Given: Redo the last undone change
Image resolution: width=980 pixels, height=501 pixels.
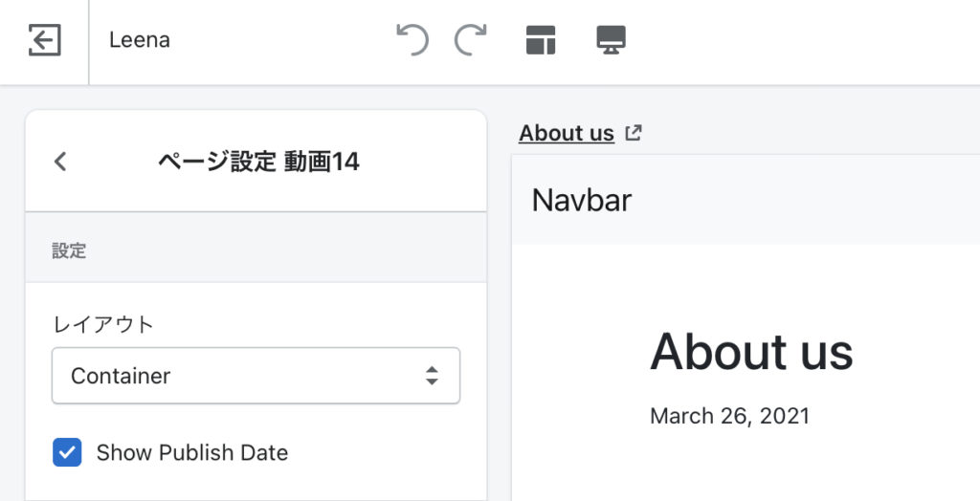Looking at the screenshot, I should pyautogui.click(x=470, y=40).
